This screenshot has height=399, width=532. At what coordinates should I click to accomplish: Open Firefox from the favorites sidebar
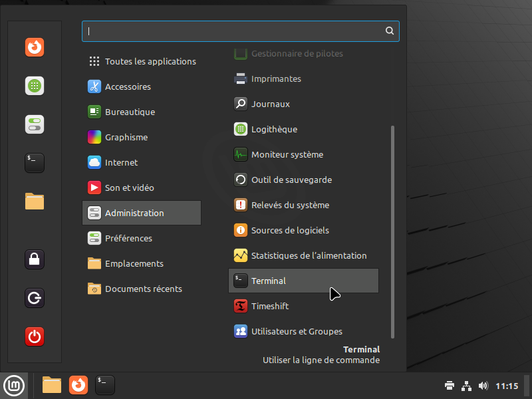tap(35, 47)
